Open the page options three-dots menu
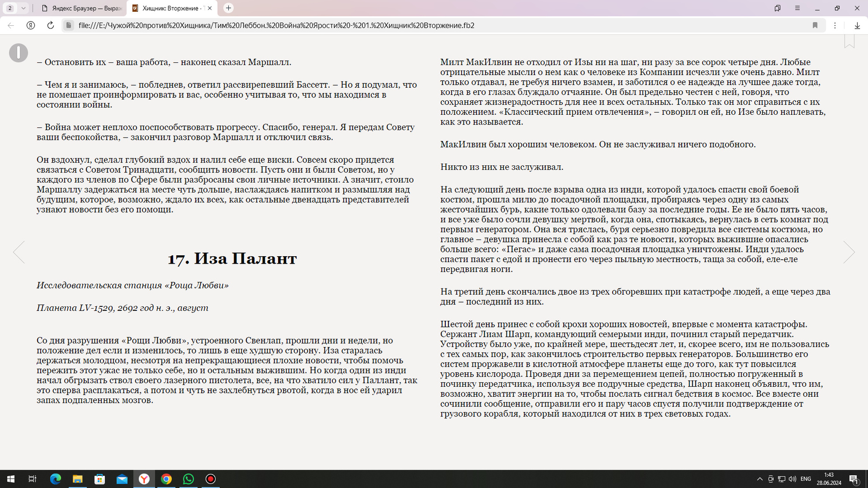This screenshot has height=488, width=868. tap(835, 25)
